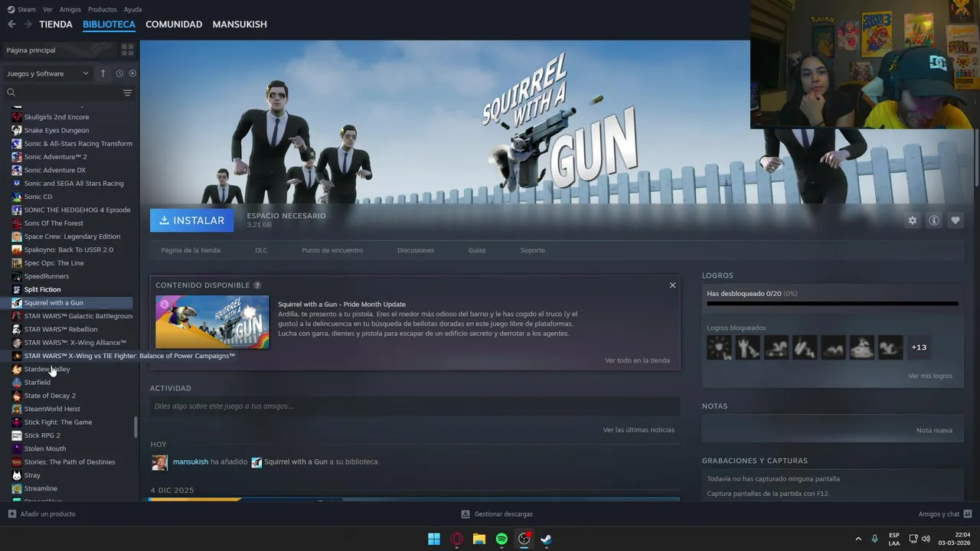Click the library search magnifier icon

[x=11, y=93]
